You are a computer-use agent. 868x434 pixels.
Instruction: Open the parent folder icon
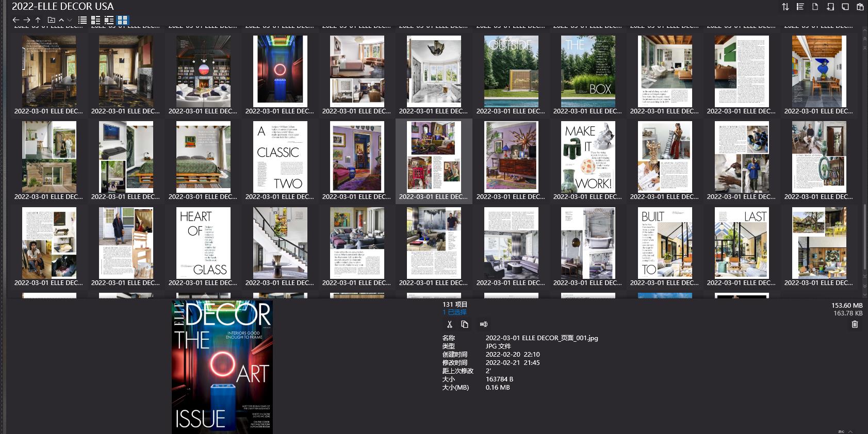pos(51,20)
